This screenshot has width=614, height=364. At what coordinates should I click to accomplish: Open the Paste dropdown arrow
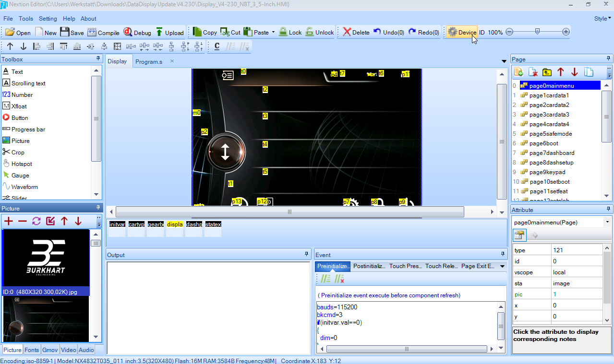273,33
